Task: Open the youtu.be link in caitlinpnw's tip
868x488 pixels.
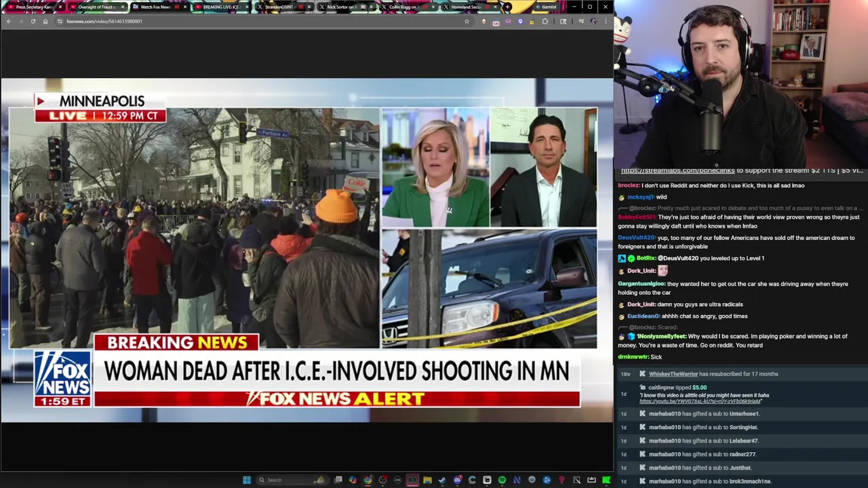Action: (x=700, y=401)
